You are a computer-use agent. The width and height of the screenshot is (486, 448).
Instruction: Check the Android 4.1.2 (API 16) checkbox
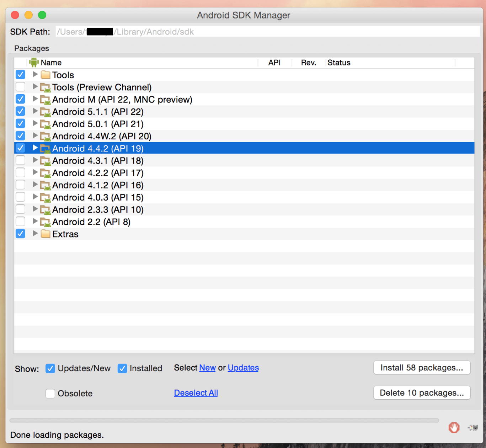21,185
